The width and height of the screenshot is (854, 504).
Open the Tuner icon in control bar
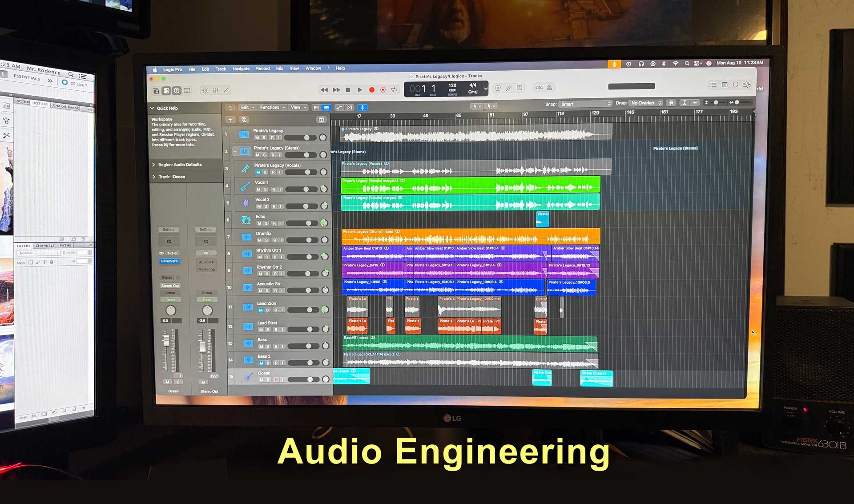pyautogui.click(x=509, y=88)
